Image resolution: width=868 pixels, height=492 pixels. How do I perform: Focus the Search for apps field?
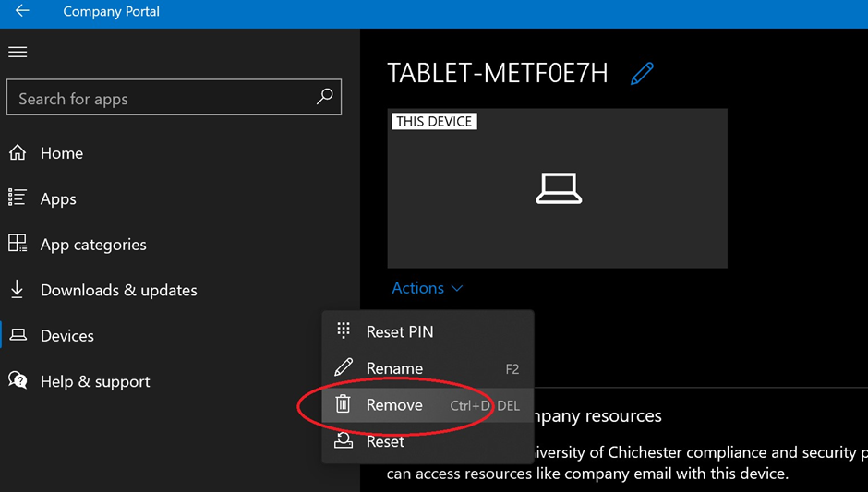click(174, 98)
